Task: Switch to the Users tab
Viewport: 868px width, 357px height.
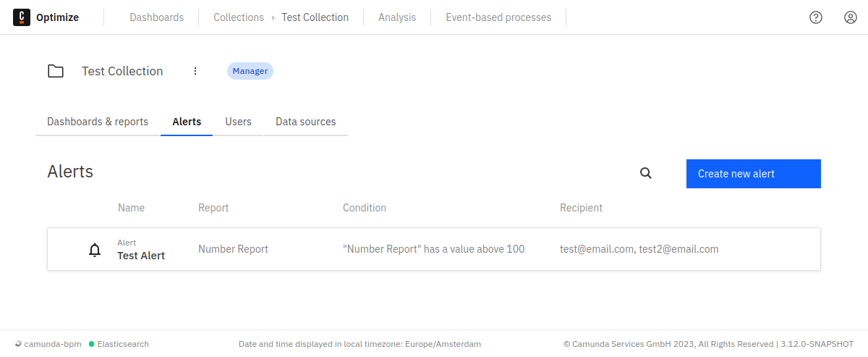Action: click(x=238, y=122)
